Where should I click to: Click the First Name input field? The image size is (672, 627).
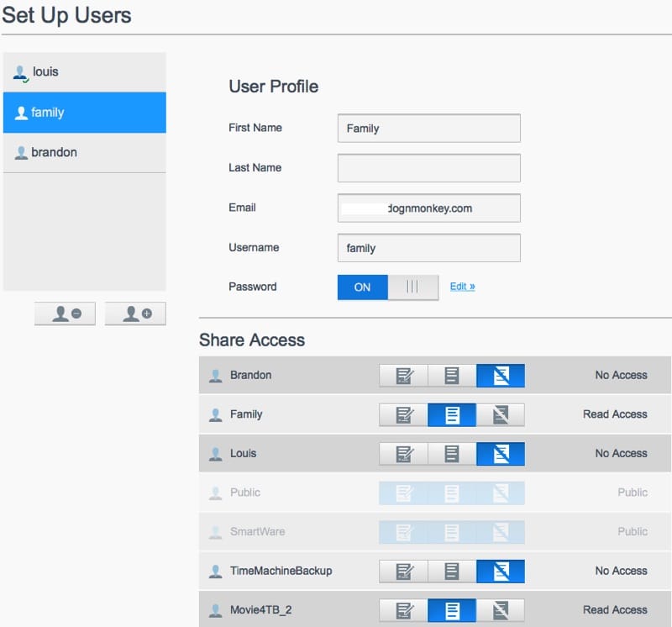[428, 129]
